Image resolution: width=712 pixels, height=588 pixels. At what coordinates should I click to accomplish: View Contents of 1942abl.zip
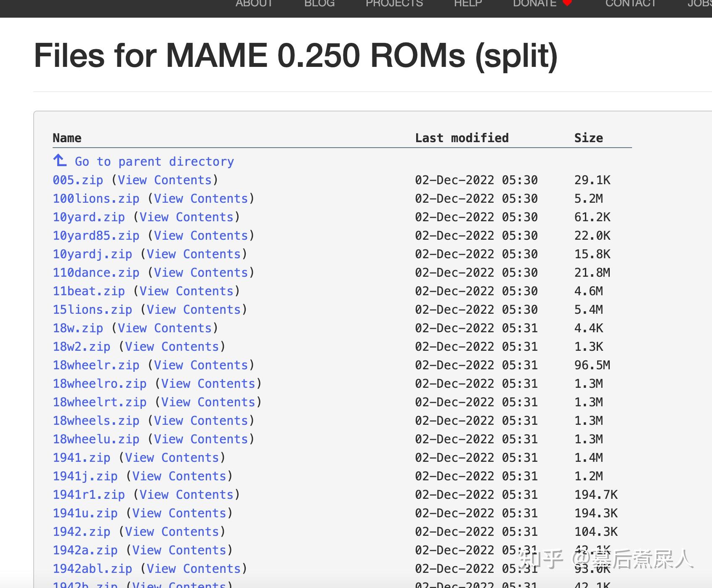tap(194, 568)
